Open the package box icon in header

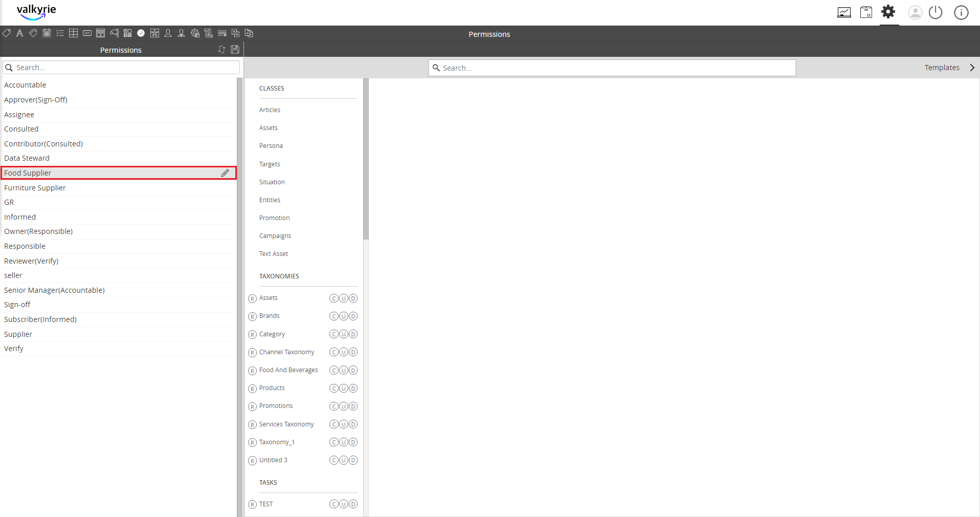pos(866,12)
